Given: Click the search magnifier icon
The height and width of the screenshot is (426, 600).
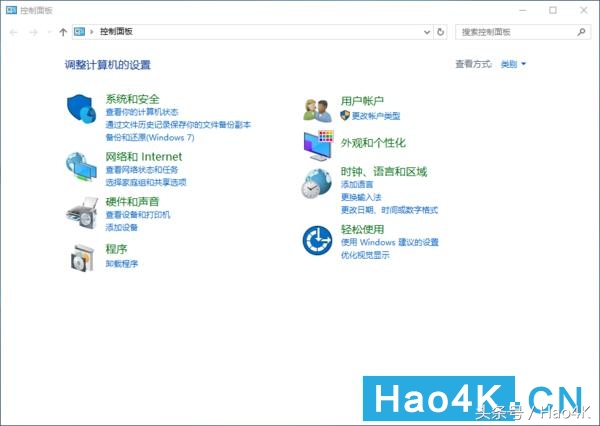Looking at the screenshot, I should click(x=581, y=32).
